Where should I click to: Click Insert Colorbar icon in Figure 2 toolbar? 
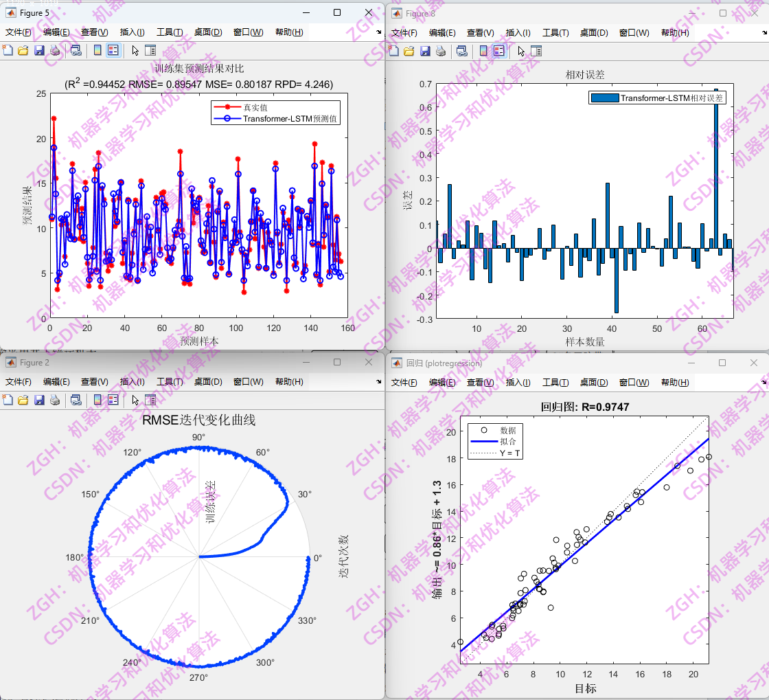point(97,400)
